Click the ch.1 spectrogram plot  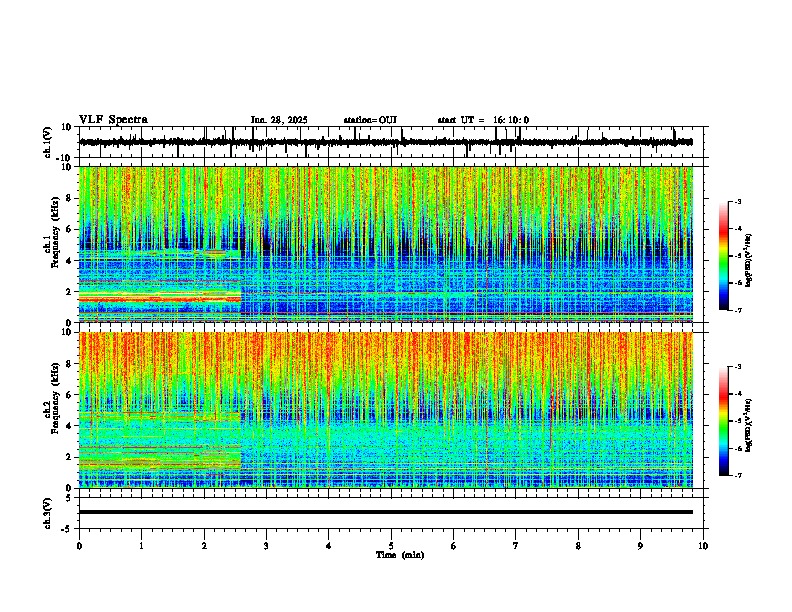(x=386, y=244)
